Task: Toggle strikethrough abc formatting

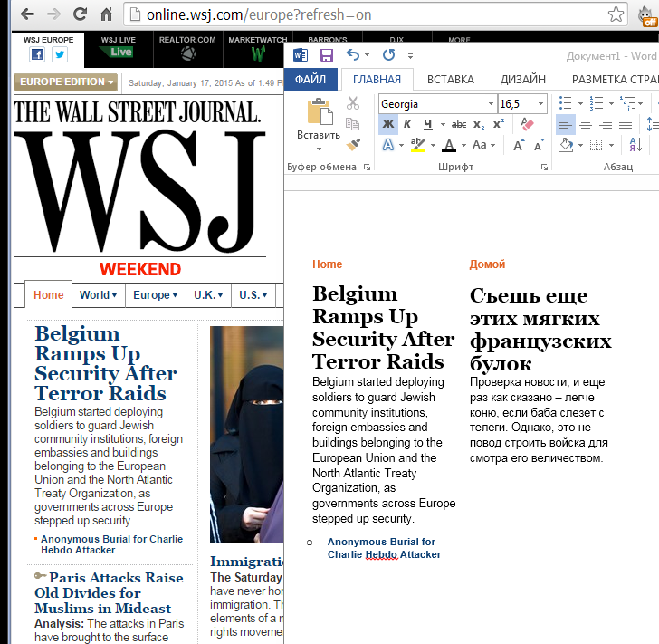Action: pyautogui.click(x=459, y=124)
